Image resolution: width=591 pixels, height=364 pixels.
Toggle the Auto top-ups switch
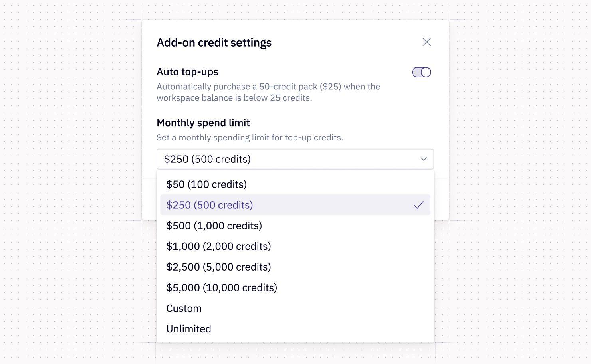coord(421,72)
